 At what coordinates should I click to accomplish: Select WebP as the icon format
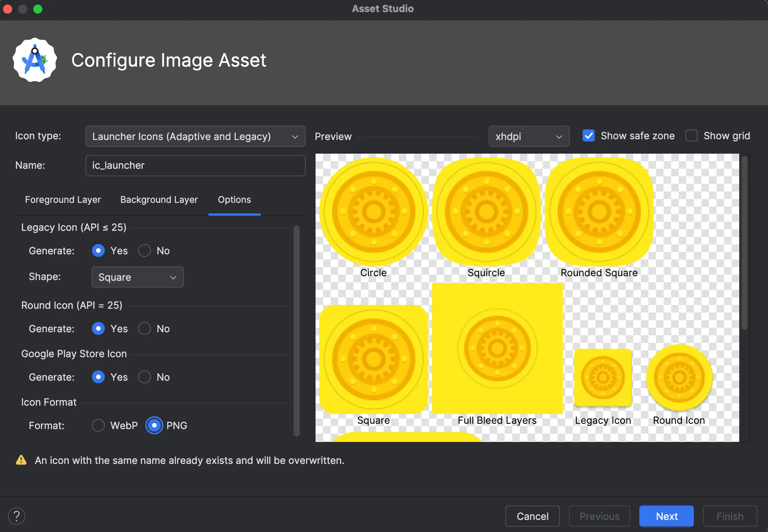coord(98,425)
